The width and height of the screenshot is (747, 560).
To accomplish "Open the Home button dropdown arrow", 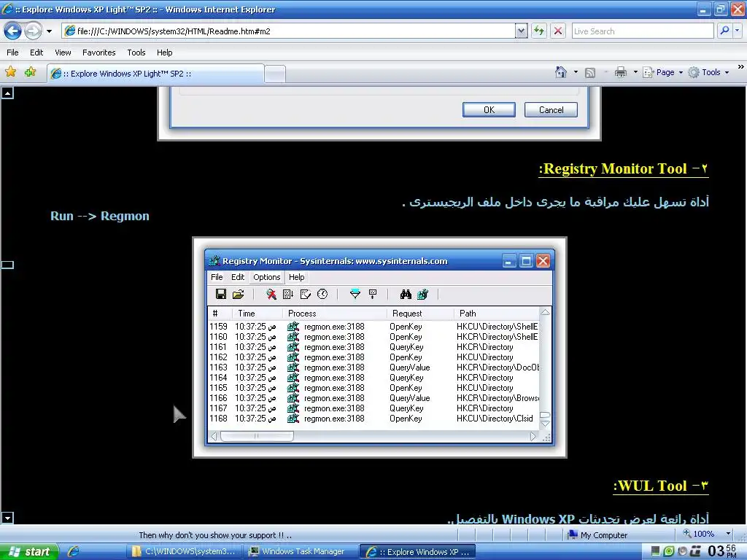I will [x=576, y=72].
